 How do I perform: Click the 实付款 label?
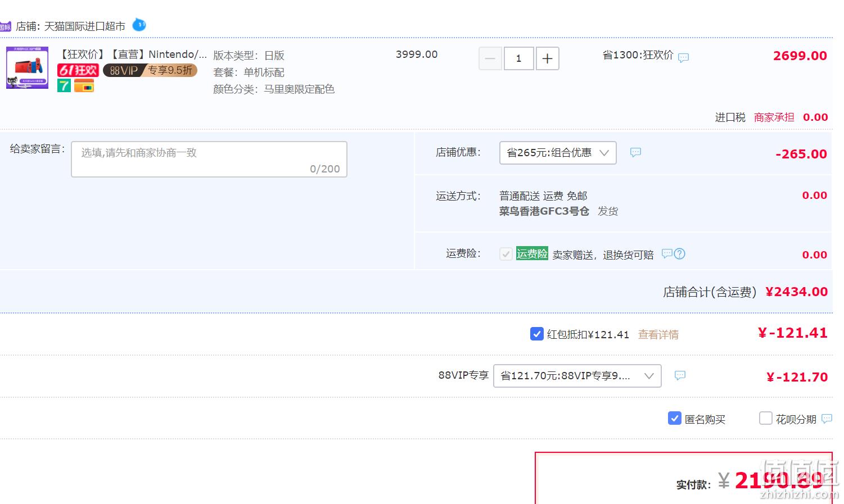click(x=693, y=484)
